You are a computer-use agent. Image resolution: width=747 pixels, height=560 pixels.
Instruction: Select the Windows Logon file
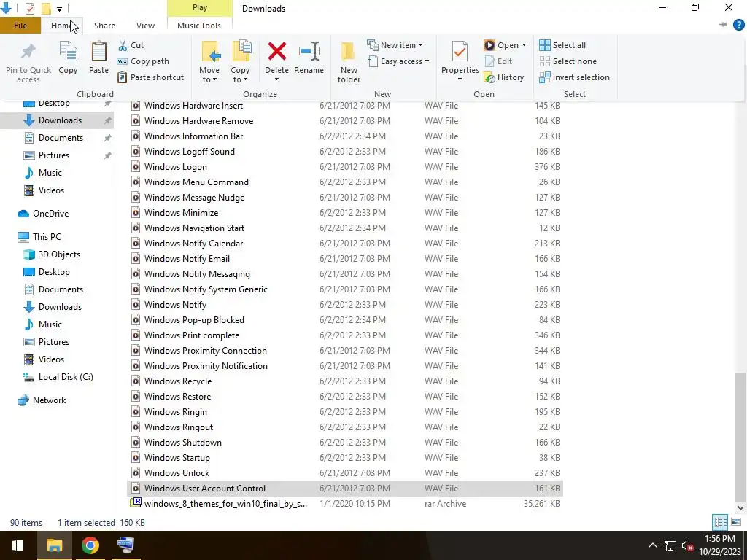point(346,167)
